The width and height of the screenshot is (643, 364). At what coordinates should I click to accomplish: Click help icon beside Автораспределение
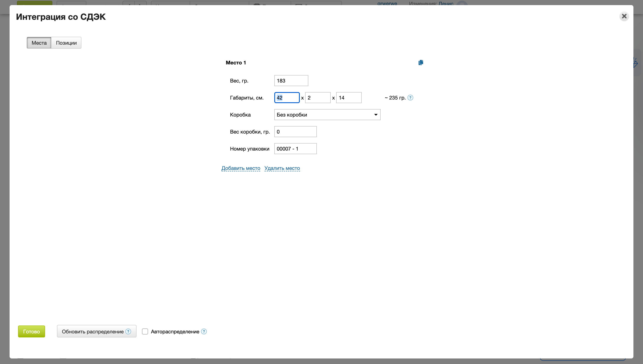click(204, 331)
